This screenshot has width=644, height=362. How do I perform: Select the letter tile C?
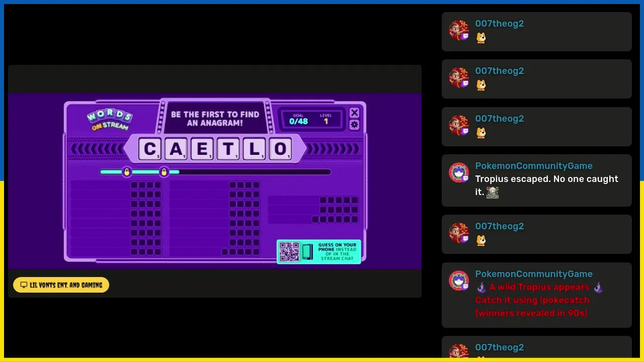[150, 149]
